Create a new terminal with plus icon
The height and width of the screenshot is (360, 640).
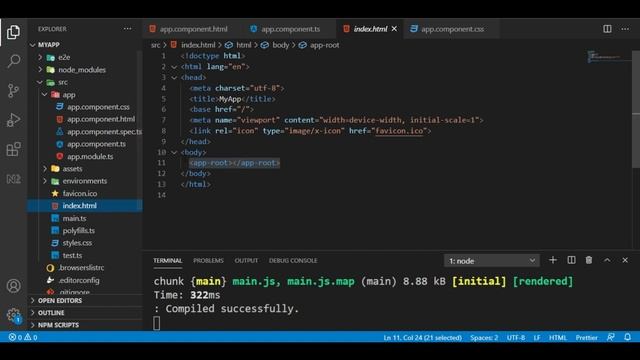coord(553,260)
